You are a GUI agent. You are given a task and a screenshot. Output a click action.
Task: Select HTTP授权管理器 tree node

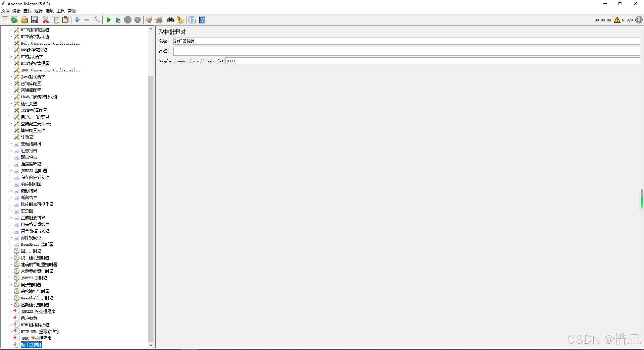35,63
